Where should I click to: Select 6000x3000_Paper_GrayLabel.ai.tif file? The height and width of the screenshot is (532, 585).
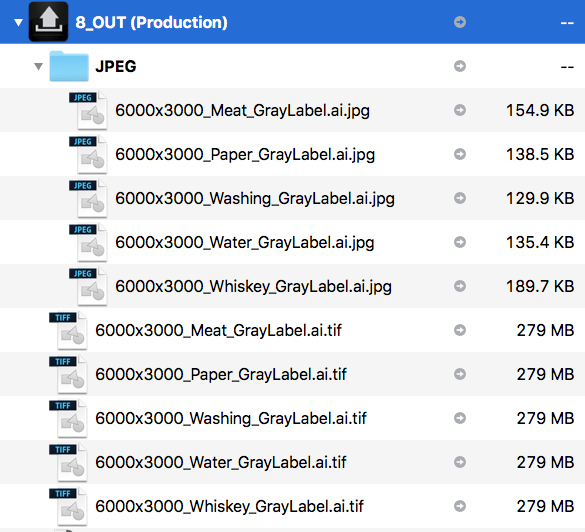tap(221, 374)
